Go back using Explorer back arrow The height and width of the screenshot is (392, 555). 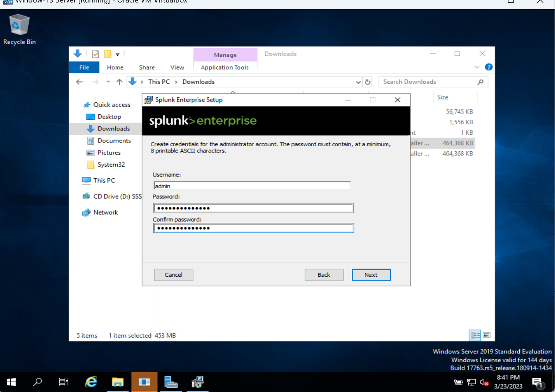[x=79, y=82]
